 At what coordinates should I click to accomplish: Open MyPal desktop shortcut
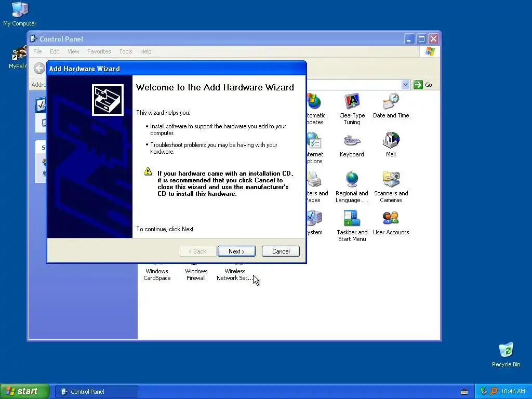click(18, 57)
